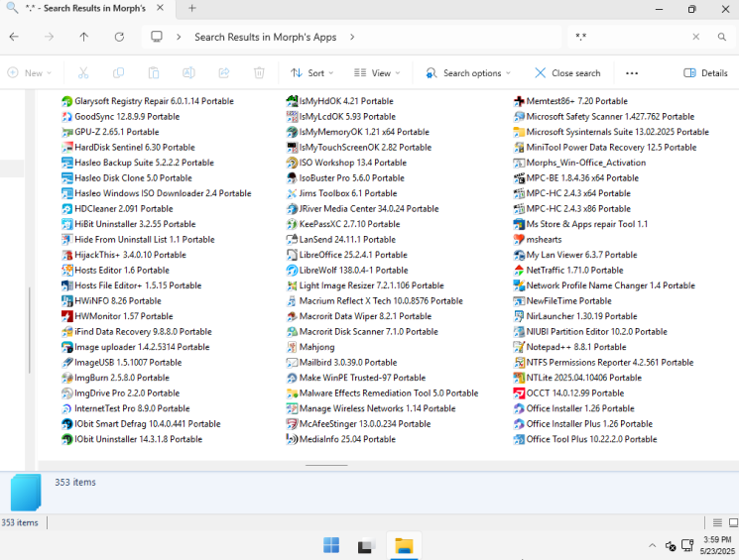Refresh the search results
Viewport: 739px width, 560px height.
tap(119, 37)
